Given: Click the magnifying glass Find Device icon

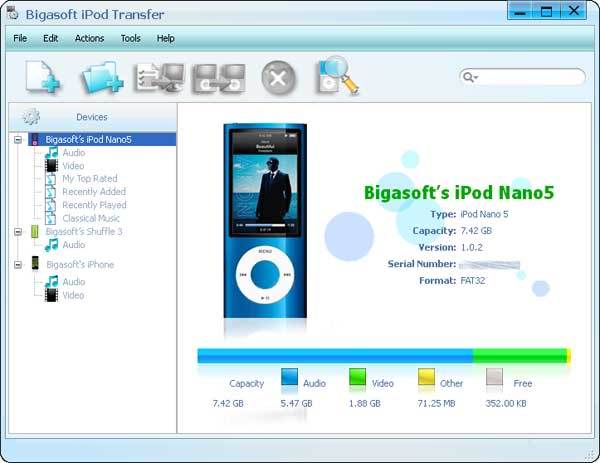Looking at the screenshot, I should [x=337, y=75].
